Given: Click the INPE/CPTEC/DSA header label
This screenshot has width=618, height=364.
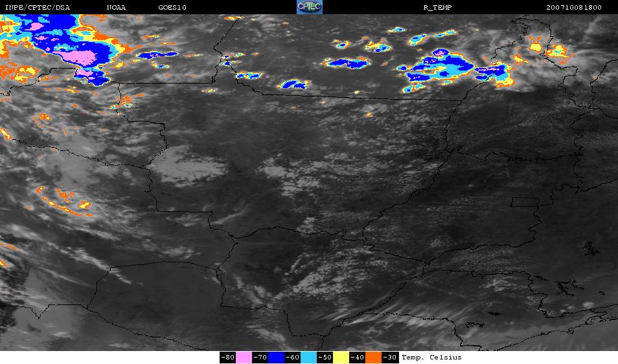Looking at the screenshot, I should [x=38, y=8].
